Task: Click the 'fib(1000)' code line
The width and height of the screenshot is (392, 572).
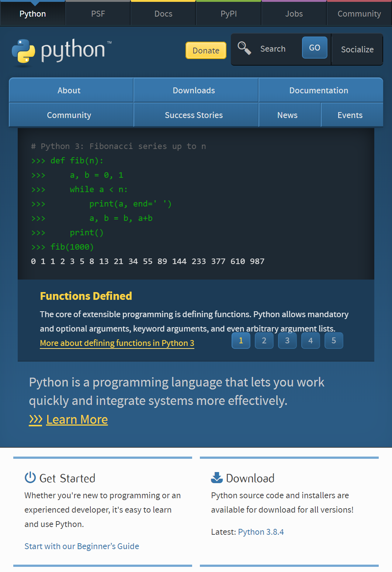Action: point(62,247)
